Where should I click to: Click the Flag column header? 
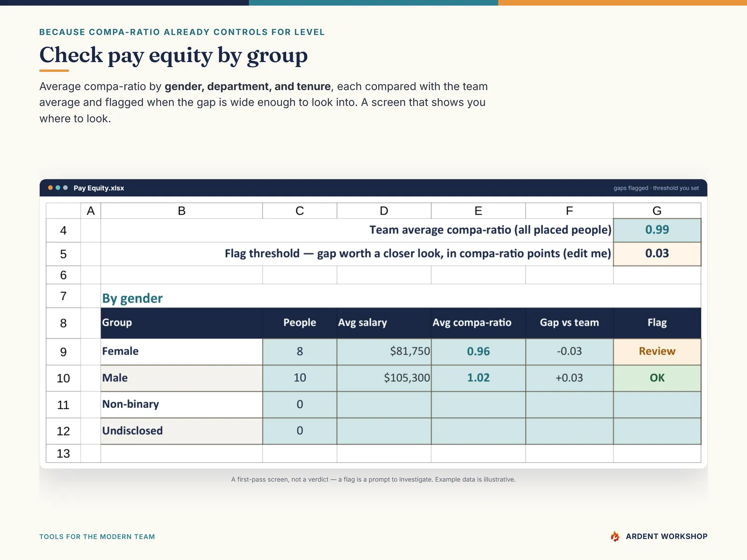coord(657,323)
